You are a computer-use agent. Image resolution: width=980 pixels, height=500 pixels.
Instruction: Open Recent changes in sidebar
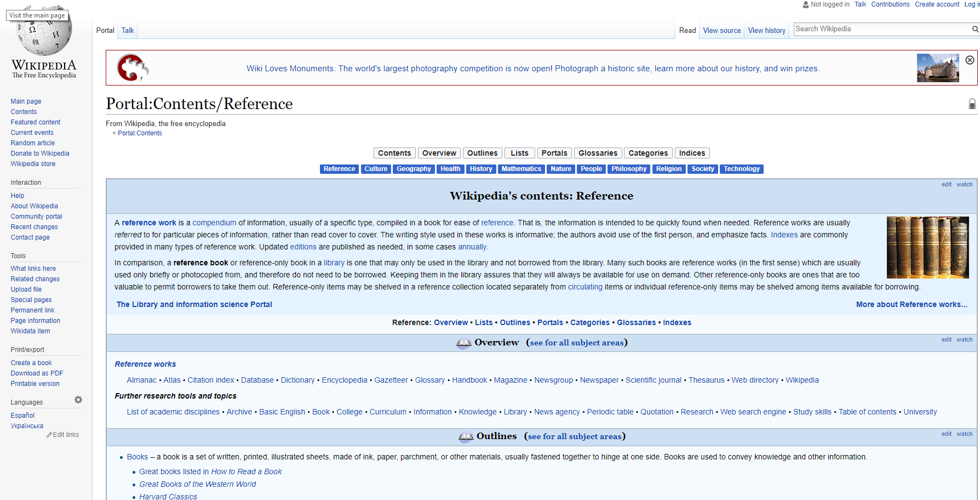[34, 227]
